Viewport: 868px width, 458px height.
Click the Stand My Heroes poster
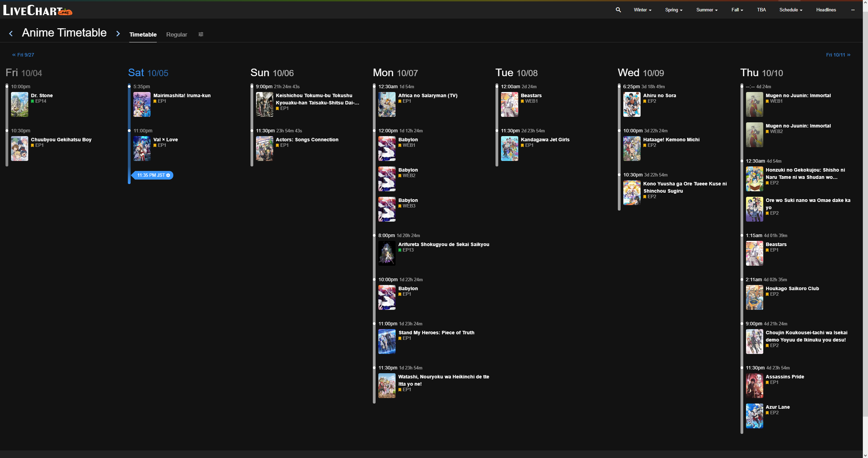[387, 342]
